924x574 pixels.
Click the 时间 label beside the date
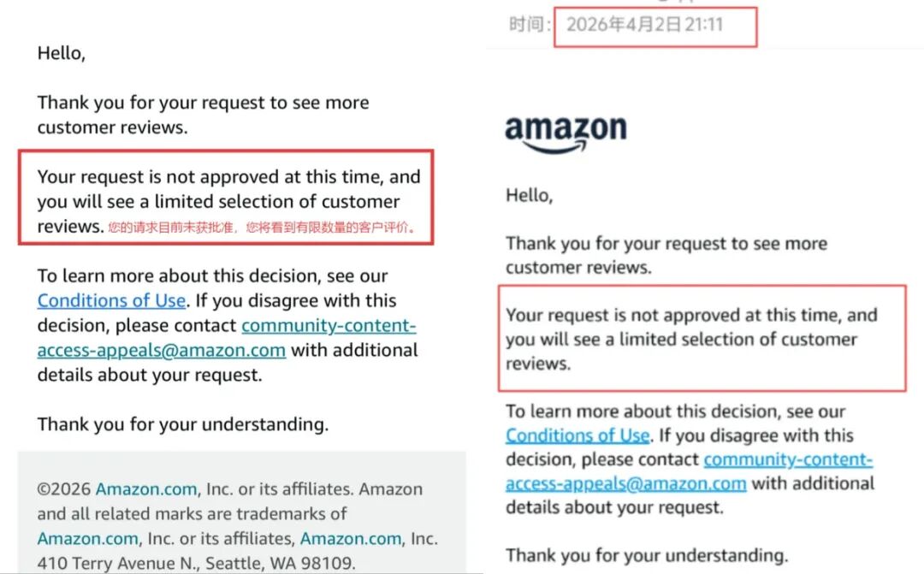click(530, 25)
